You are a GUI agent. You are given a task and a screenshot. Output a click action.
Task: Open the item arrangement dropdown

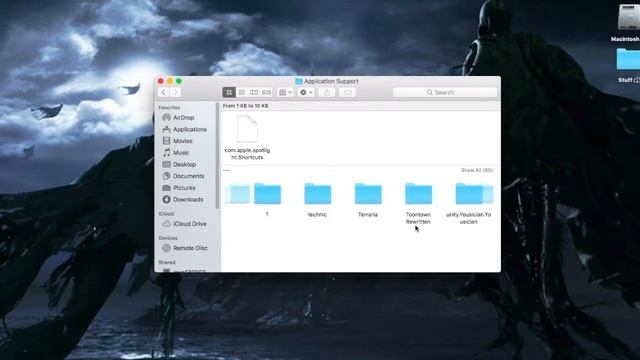[x=285, y=92]
